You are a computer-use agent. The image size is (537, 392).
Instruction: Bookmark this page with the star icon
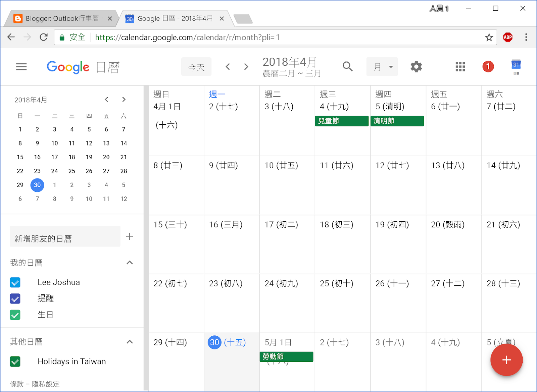click(x=489, y=37)
